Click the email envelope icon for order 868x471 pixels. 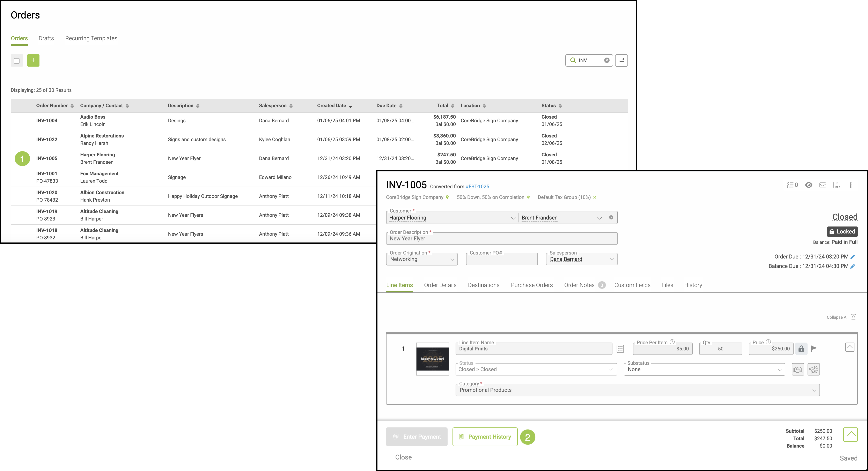[823, 185]
